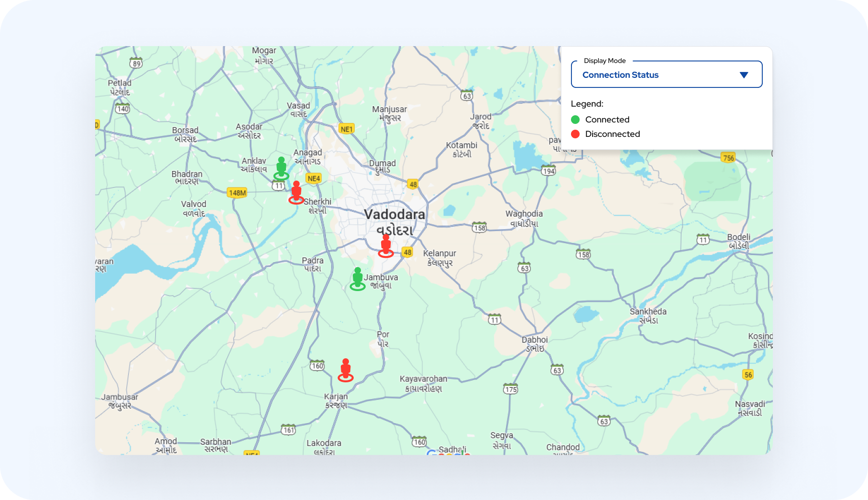The height and width of the screenshot is (500, 868).
Task: Click the red marker in Vadodara city
Action: (385, 246)
